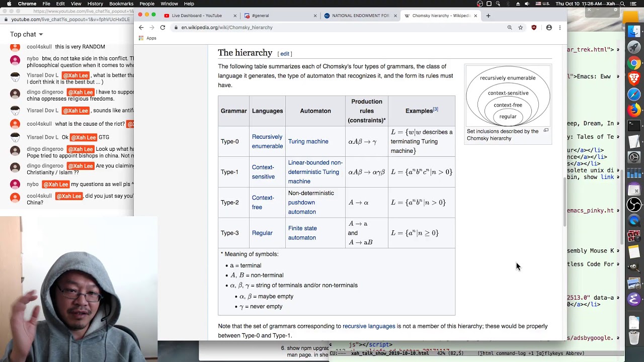The image size is (644, 362).
Task: Open Safari from the dock
Action: 634,94
